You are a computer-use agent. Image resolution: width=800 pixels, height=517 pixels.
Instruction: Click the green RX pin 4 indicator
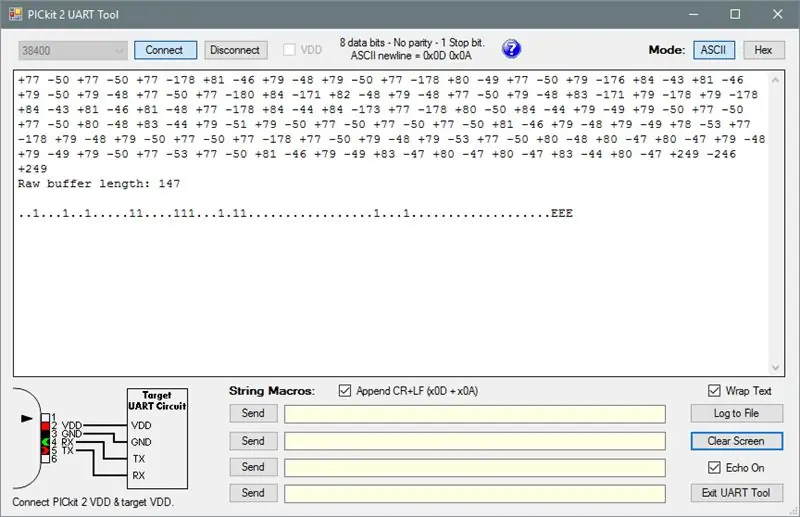pyautogui.click(x=45, y=442)
